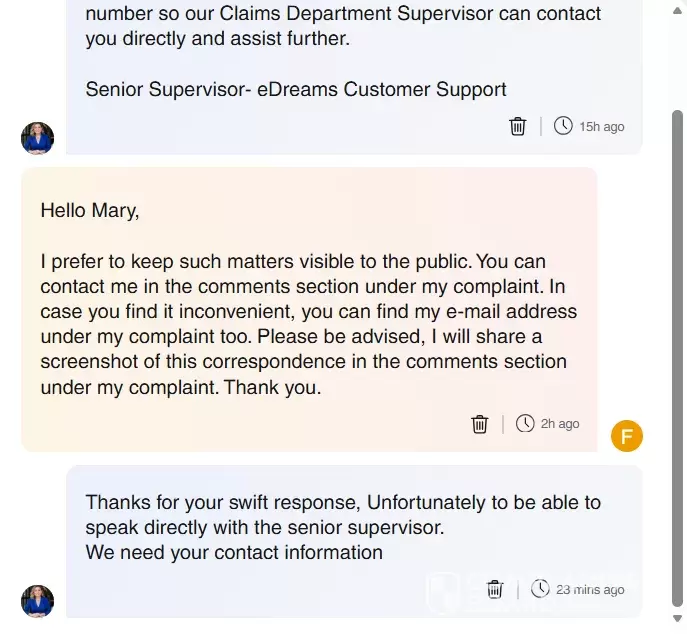Click the '15h ago' timestamp

click(602, 127)
